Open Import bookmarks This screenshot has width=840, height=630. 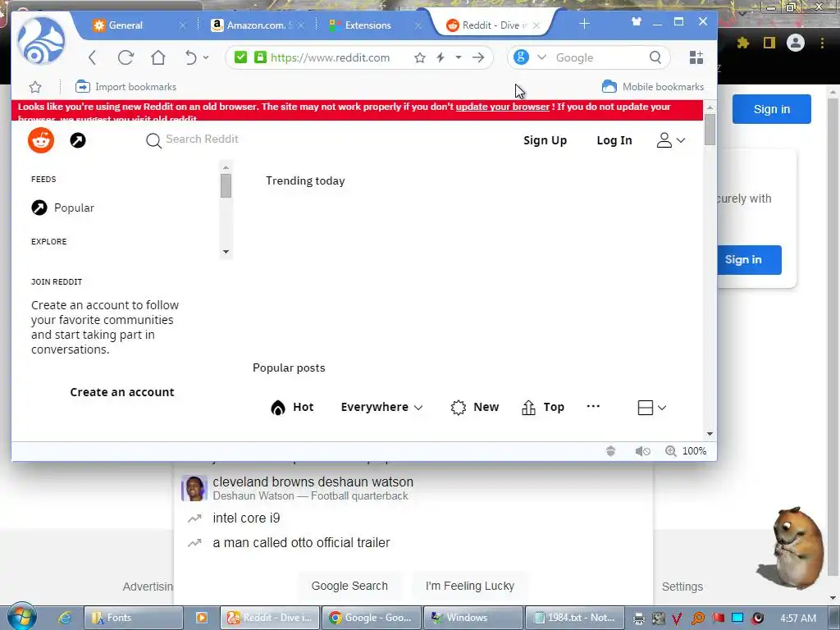coord(126,87)
